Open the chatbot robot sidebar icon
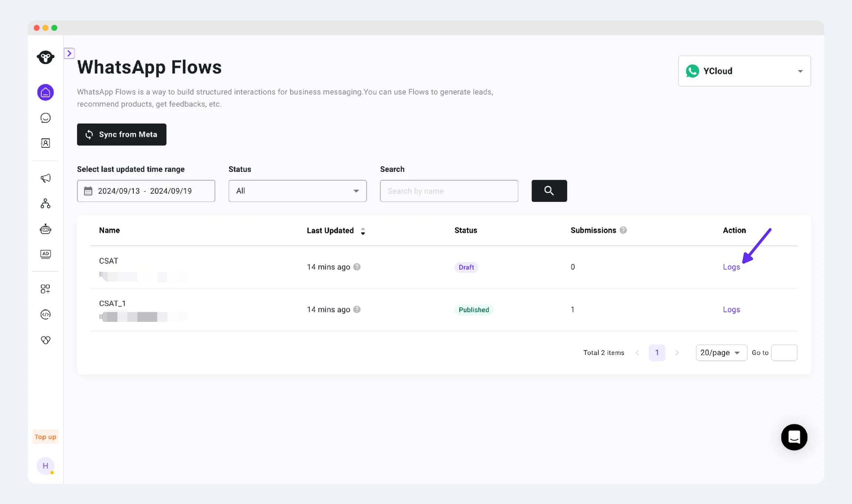Screen dimensions: 852x504 coord(45,229)
